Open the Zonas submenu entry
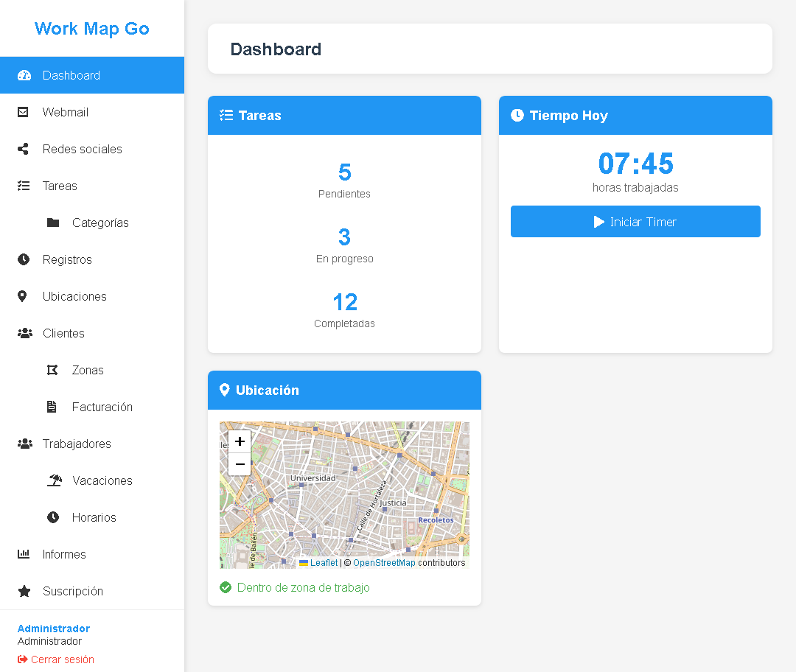796x672 pixels. click(x=87, y=370)
